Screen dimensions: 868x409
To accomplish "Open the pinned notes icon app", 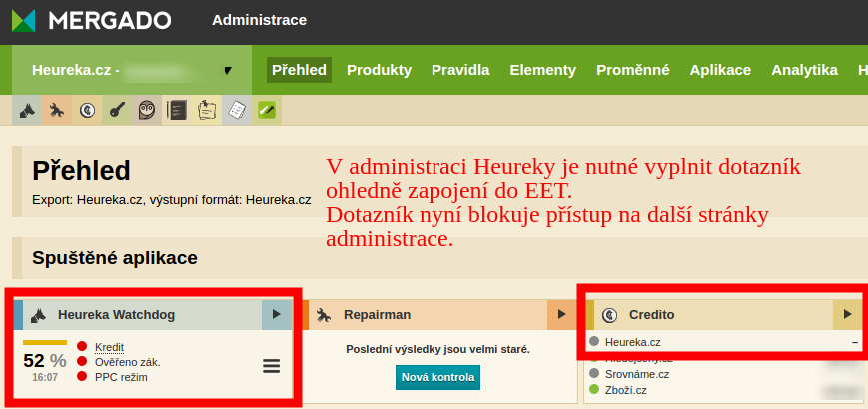I will (x=207, y=110).
